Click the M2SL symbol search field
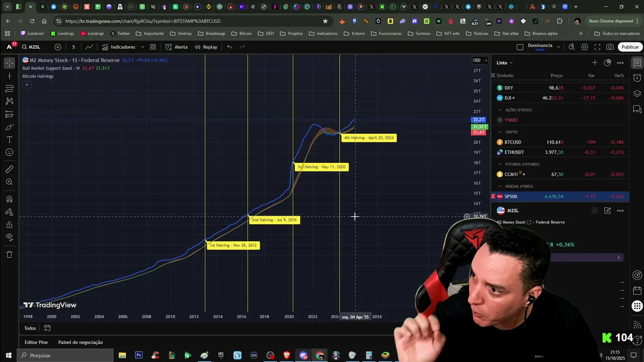Image resolution: width=644 pixels, height=362 pixels. pos(34,47)
